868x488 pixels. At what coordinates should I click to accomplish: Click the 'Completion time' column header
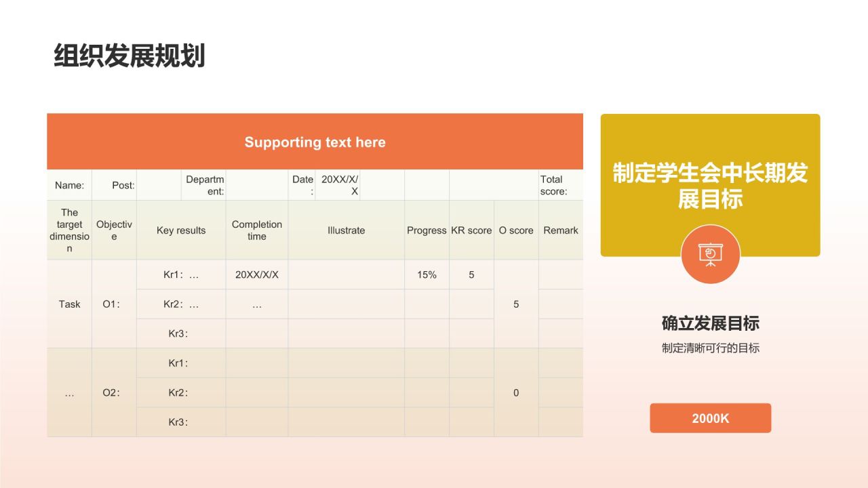[256, 230]
